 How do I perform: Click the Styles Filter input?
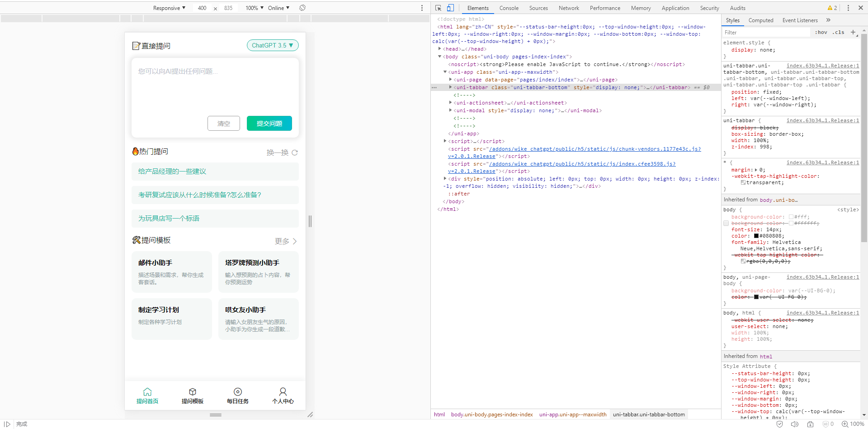[766, 32]
